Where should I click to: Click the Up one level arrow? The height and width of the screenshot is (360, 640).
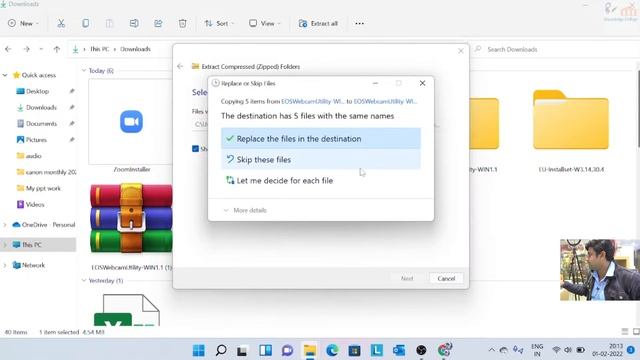coord(57,49)
